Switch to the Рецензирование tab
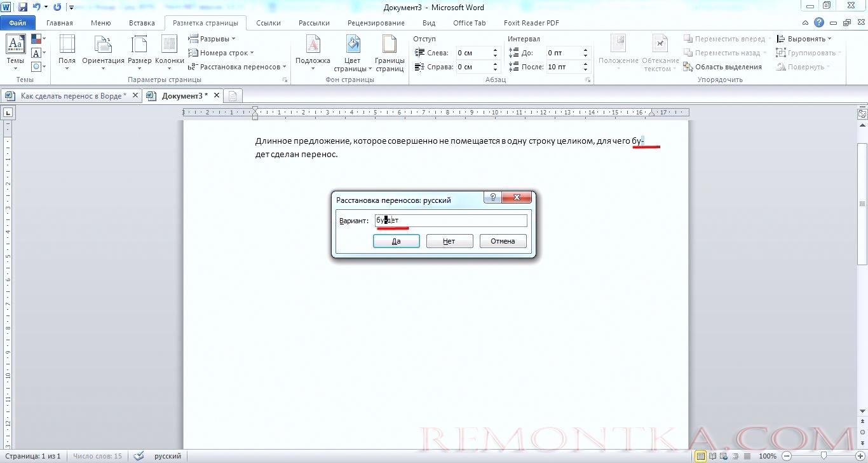868x463 pixels. coord(376,23)
